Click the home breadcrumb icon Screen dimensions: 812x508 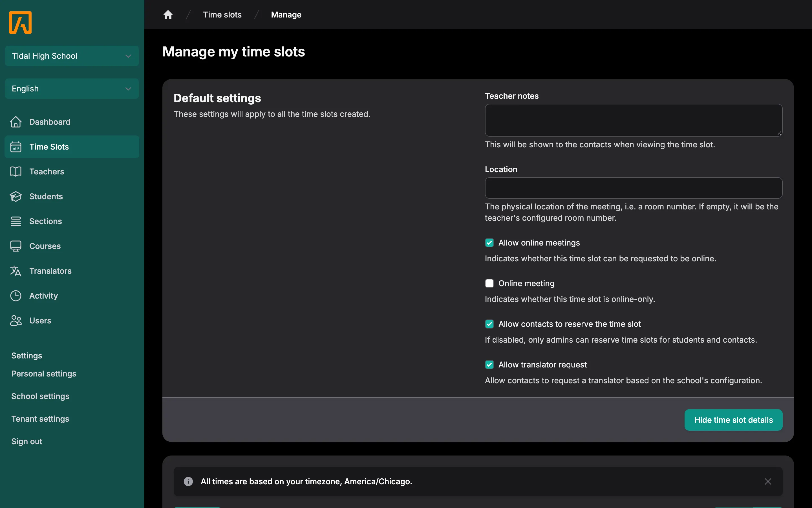tap(168, 15)
